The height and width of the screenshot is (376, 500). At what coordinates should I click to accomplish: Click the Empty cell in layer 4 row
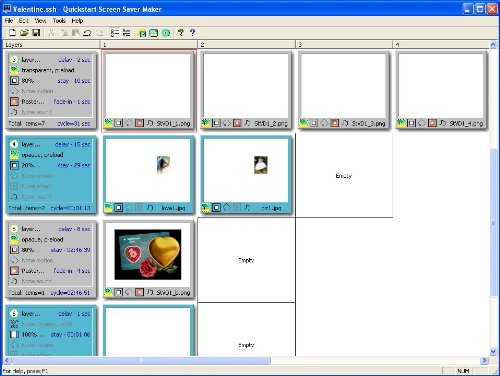coord(344,176)
